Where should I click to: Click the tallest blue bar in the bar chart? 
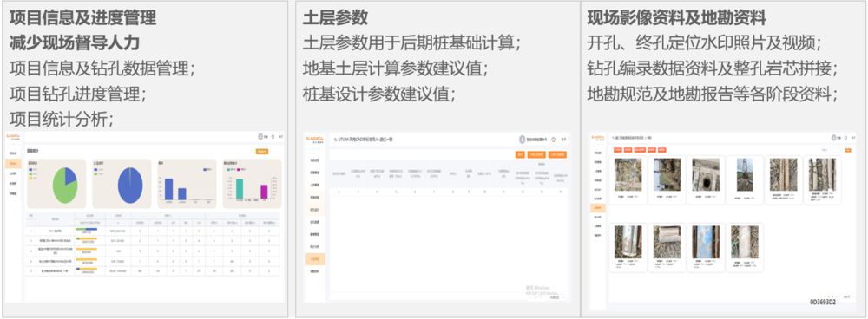coord(169,189)
